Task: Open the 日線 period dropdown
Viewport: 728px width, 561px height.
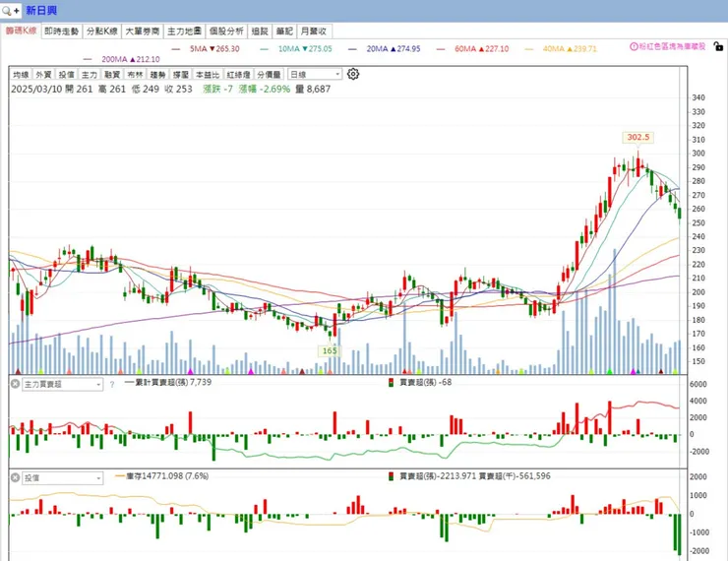Action: click(315, 74)
